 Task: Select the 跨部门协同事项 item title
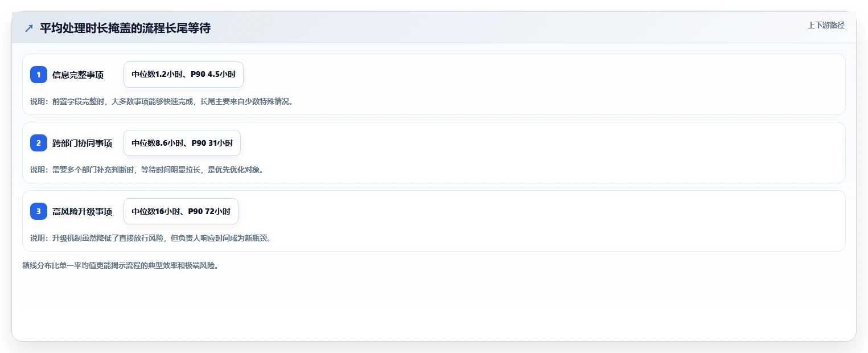[82, 143]
